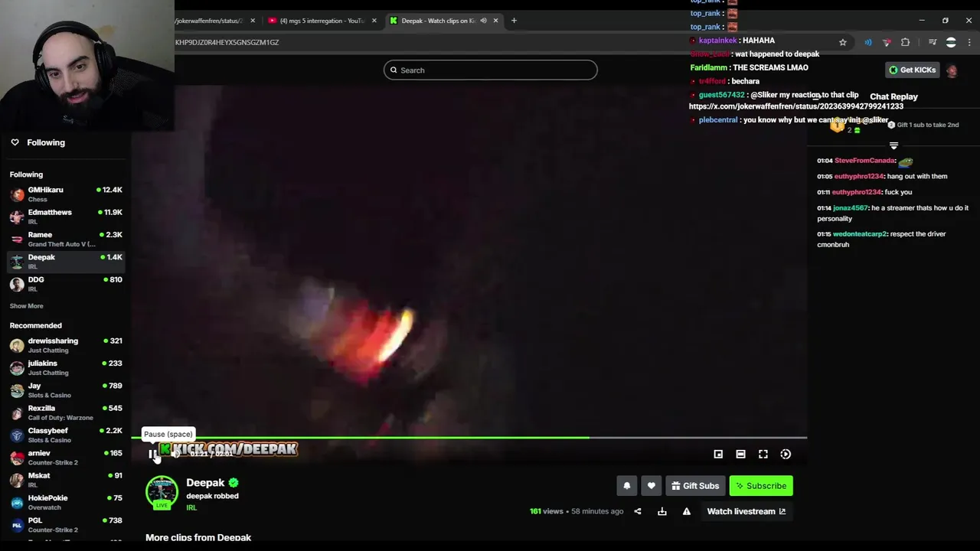
Task: Open drewissharing recommended channel
Action: click(66, 345)
